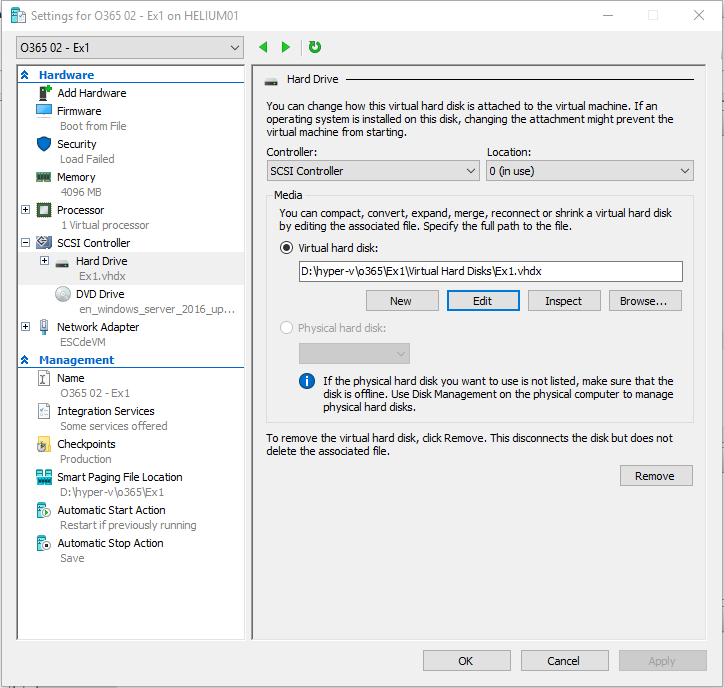Go to next virtual machine with green forward arrow

tap(285, 47)
